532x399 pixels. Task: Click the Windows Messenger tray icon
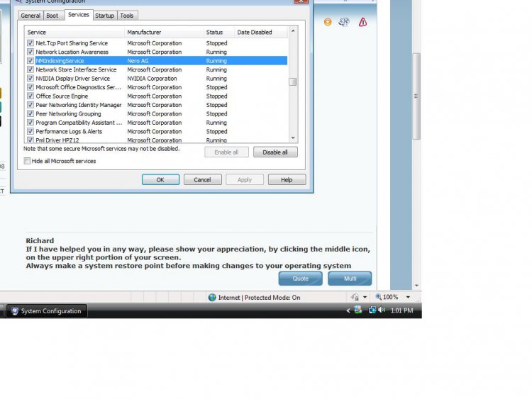pyautogui.click(x=358, y=310)
